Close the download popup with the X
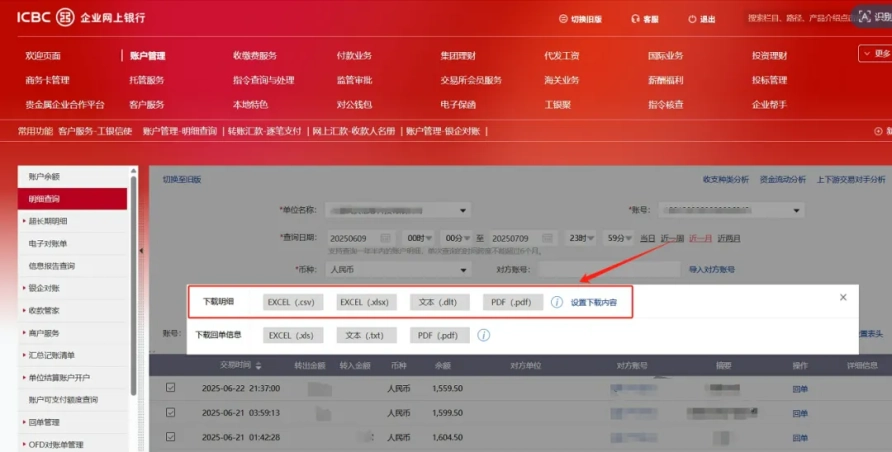This screenshot has width=892, height=452. pos(843,297)
